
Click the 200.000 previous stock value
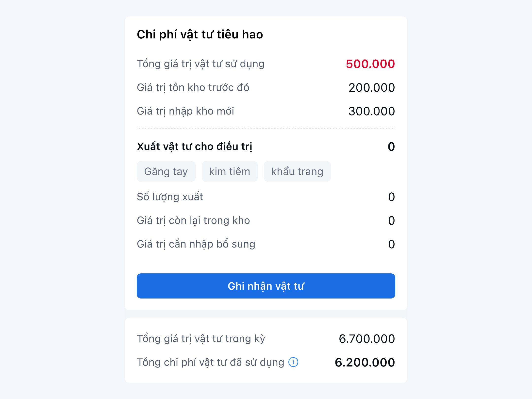tap(371, 87)
